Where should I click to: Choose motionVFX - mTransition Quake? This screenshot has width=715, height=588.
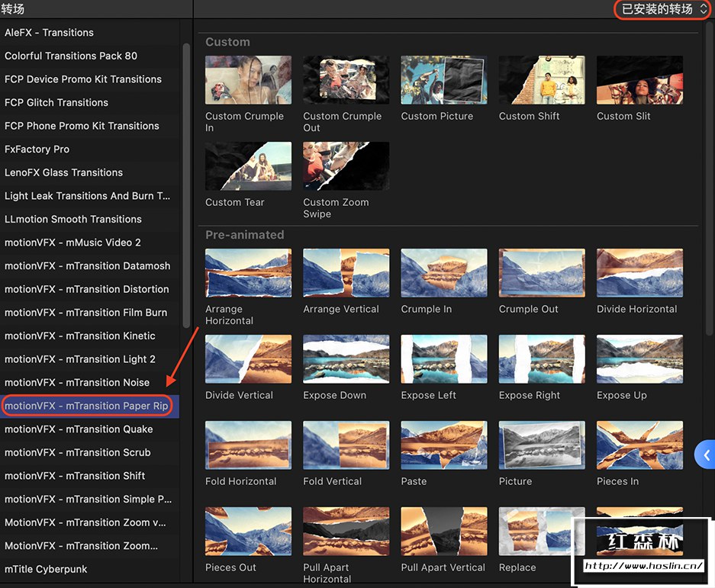[90, 429]
